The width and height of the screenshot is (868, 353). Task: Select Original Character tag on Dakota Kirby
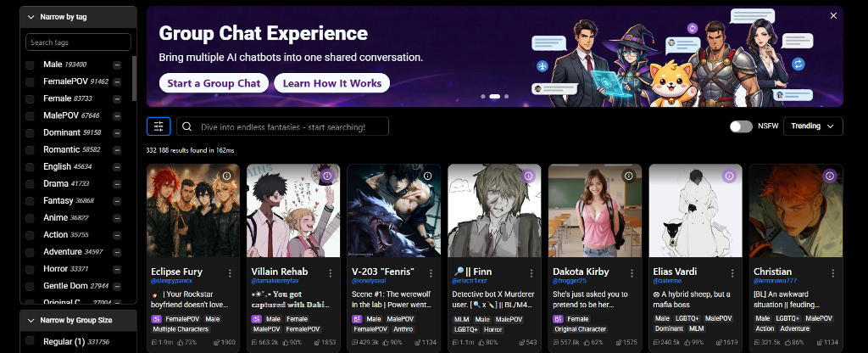(580, 329)
